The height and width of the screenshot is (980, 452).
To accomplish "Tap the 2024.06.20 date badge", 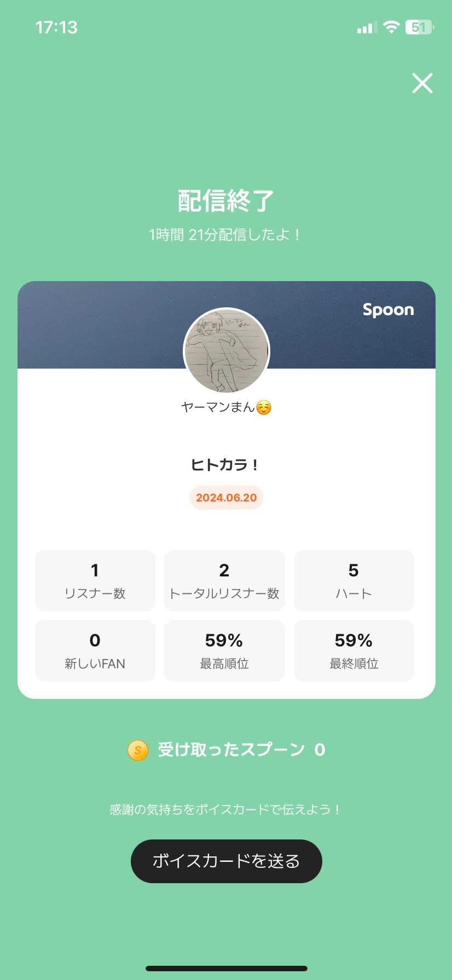I will coord(226,498).
